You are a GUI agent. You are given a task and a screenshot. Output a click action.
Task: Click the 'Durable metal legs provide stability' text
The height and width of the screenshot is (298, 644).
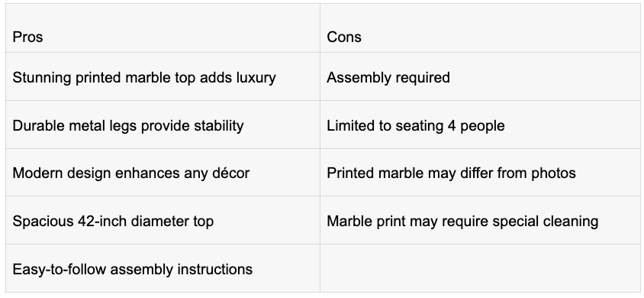128,126
